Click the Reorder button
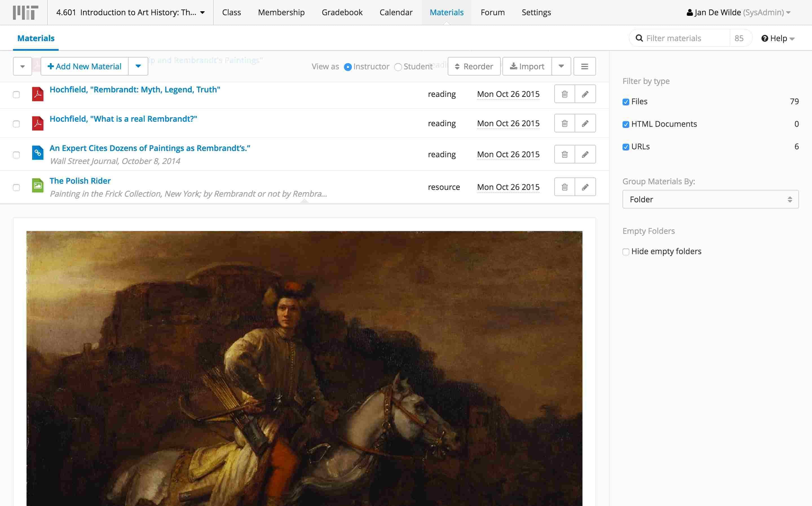This screenshot has width=812, height=506. click(x=474, y=66)
